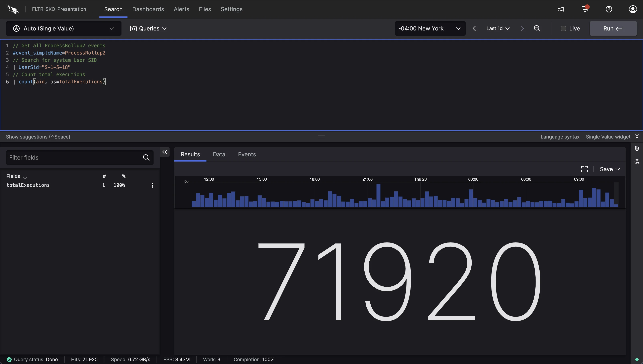The image size is (643, 364).
Task: Expand results to fullscreen view icon
Action: coord(584,169)
